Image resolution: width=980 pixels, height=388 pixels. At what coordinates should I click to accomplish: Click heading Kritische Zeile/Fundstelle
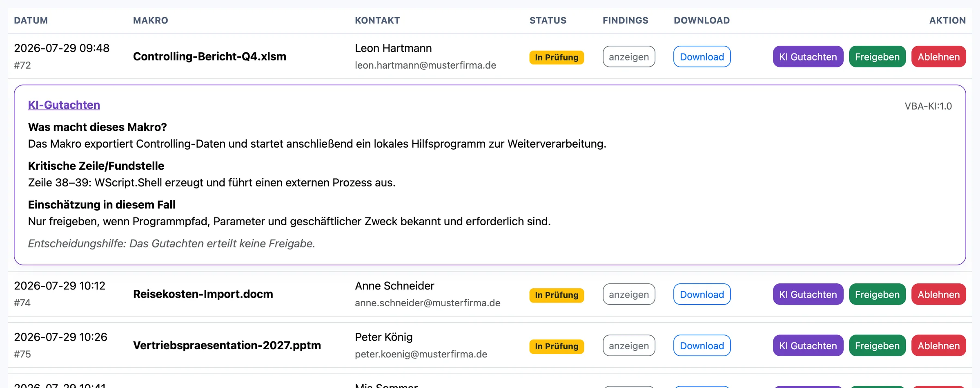(x=96, y=166)
